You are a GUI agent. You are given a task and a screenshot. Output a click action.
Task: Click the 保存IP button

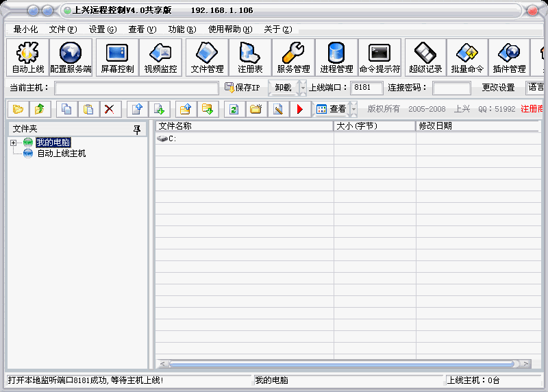pos(242,88)
